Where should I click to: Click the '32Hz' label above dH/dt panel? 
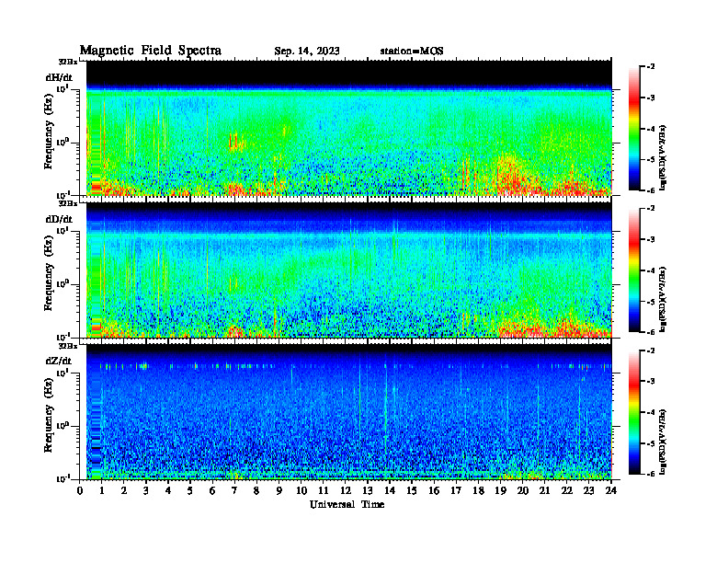click(67, 62)
